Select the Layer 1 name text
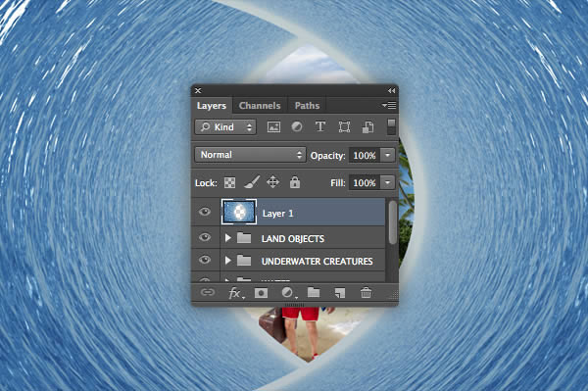 point(278,214)
